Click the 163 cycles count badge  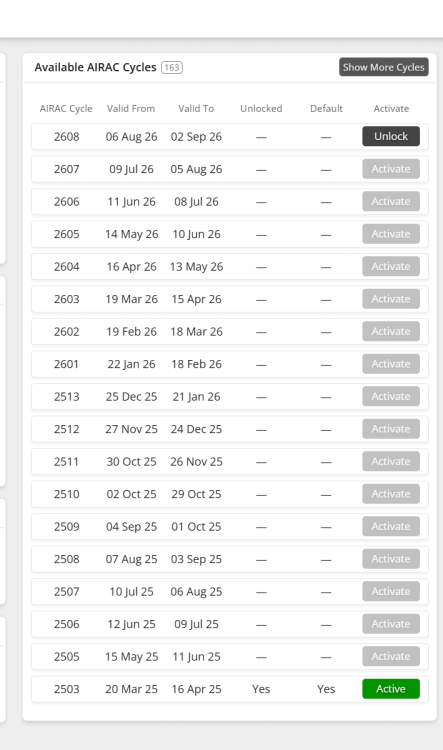tap(172, 67)
